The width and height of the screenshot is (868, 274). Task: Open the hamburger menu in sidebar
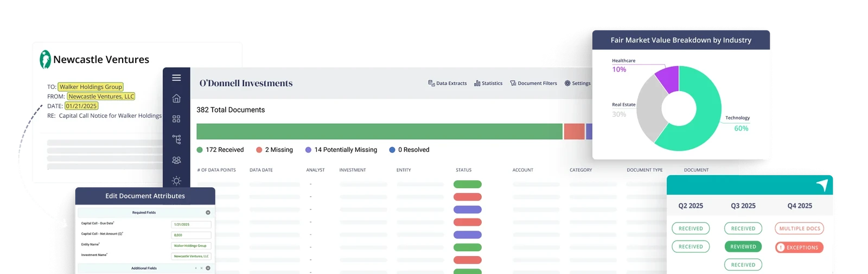tap(176, 78)
